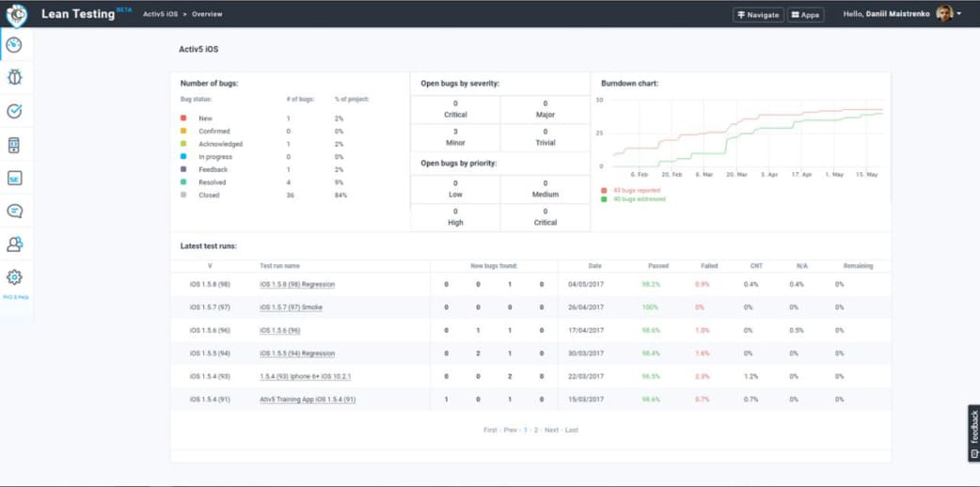Open the test cases checkmark icon
Viewport: 980px width, 487px height.
pos(14,111)
